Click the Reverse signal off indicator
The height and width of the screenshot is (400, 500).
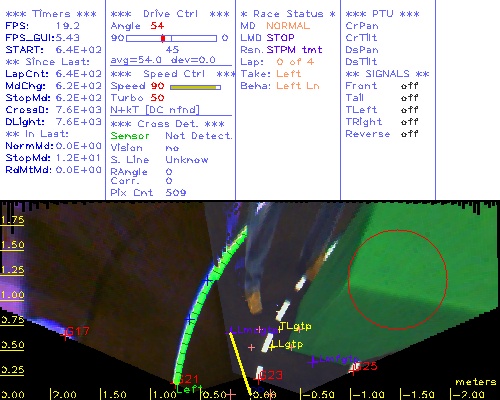(409, 134)
